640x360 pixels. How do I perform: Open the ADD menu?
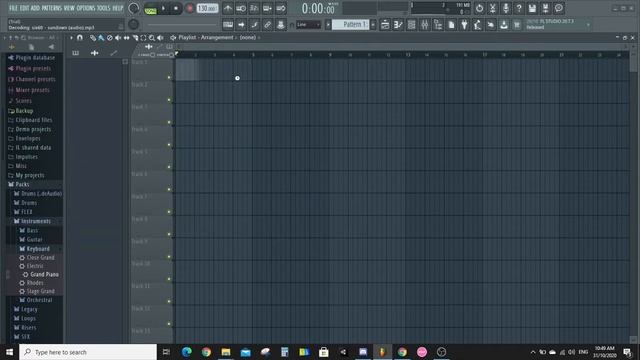36,8
